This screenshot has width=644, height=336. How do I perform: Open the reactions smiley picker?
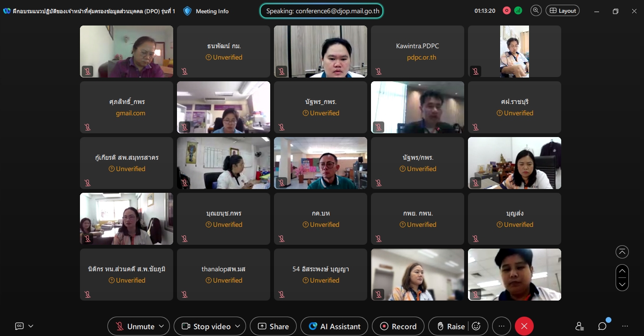pyautogui.click(x=476, y=326)
